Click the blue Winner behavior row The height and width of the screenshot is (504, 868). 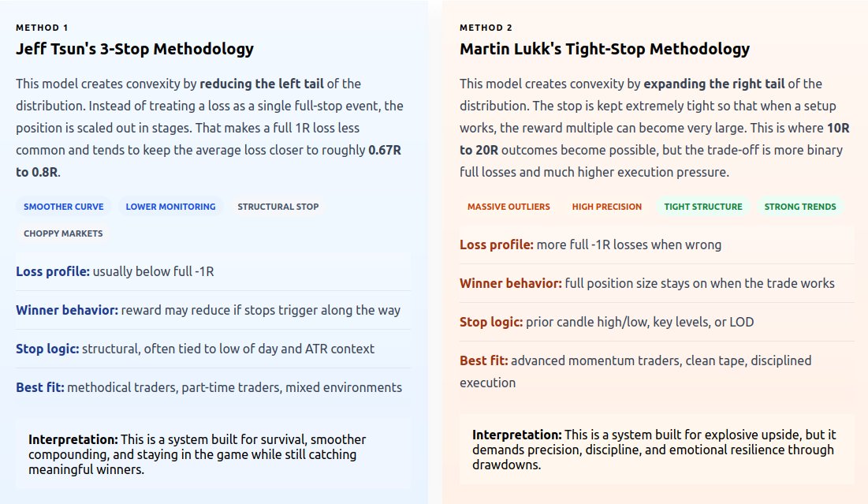tap(213, 310)
